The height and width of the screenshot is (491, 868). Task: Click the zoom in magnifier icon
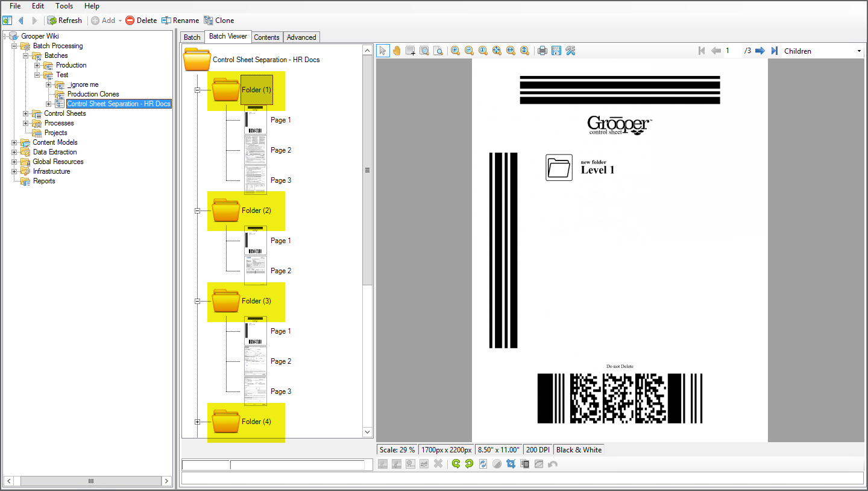pyautogui.click(x=455, y=51)
